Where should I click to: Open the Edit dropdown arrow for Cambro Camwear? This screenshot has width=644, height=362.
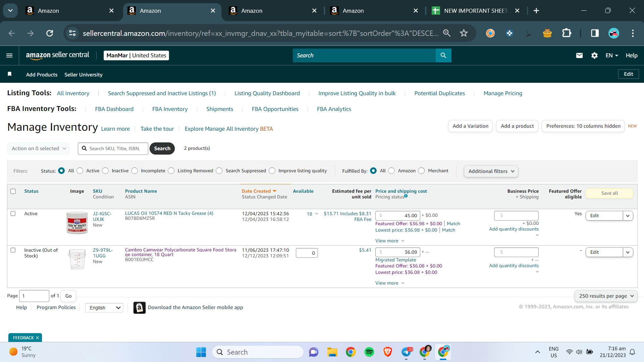[x=628, y=252]
